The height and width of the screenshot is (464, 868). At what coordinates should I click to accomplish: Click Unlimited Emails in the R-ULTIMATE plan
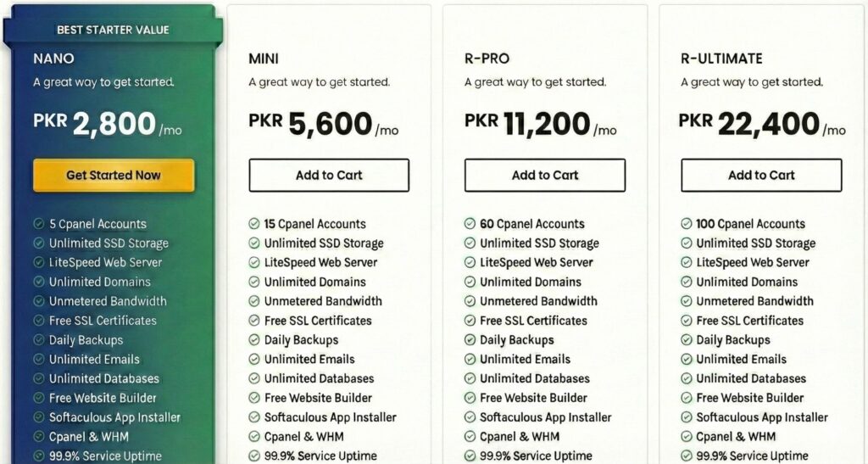click(741, 359)
